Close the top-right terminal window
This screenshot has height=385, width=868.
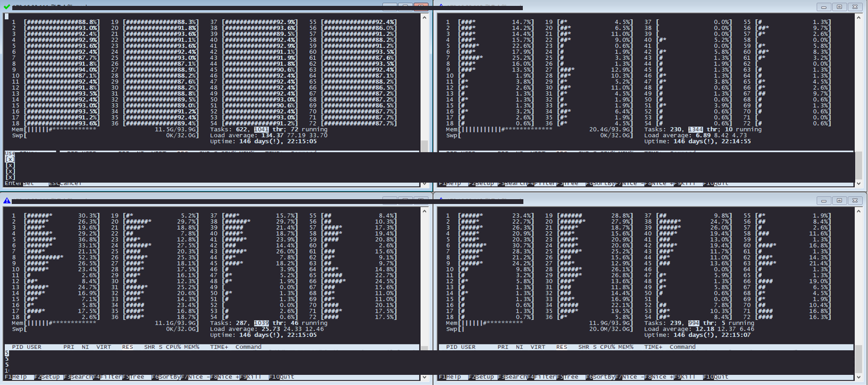(855, 7)
